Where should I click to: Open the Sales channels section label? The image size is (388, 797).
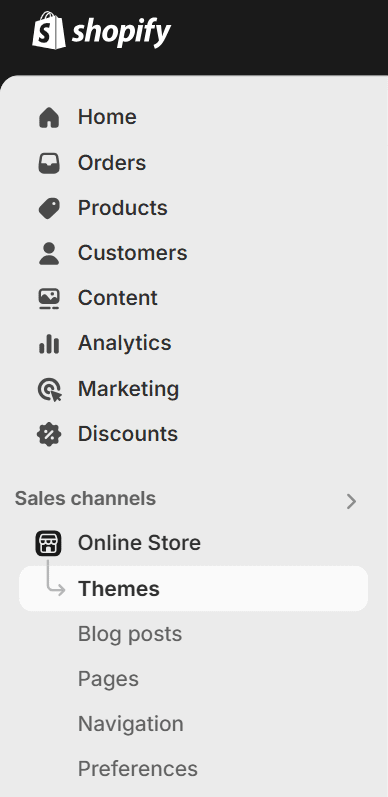85,499
